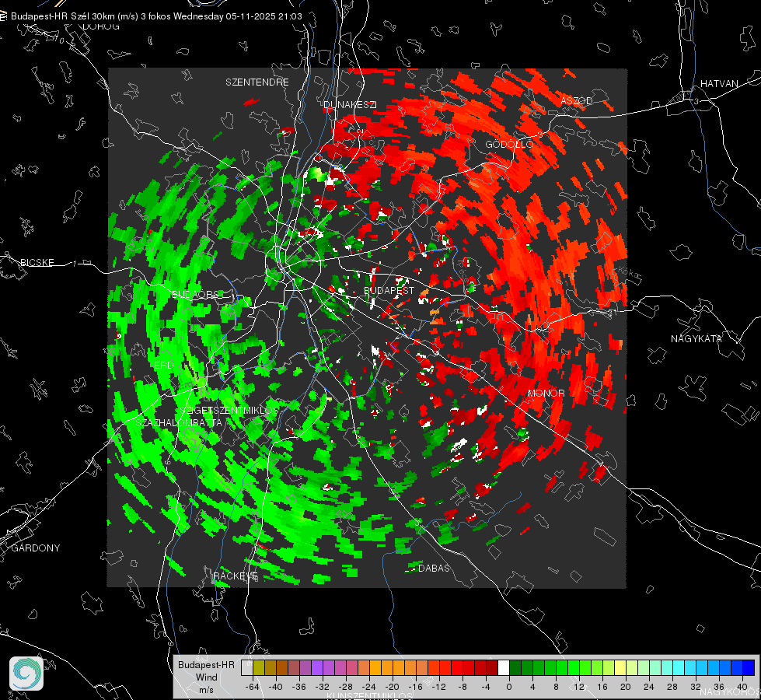Click the olive -64 m/s legend swatch
Image resolution: width=761 pixels, height=700 pixels.
(259, 667)
